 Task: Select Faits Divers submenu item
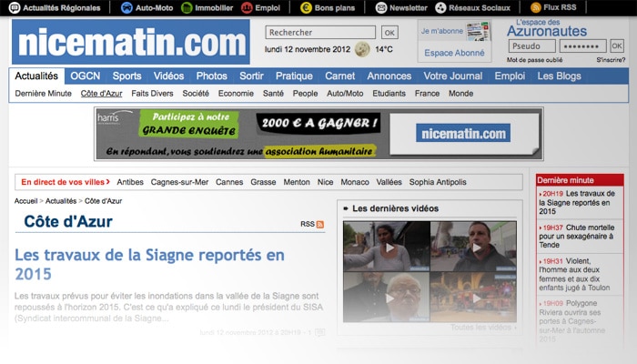(152, 94)
